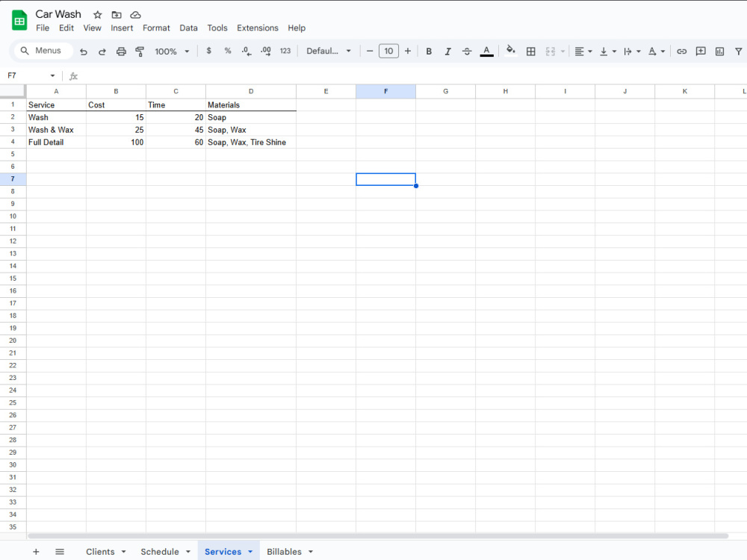This screenshot has height=560, width=747.
Task: Open the Default font dropdown
Action: tap(329, 51)
